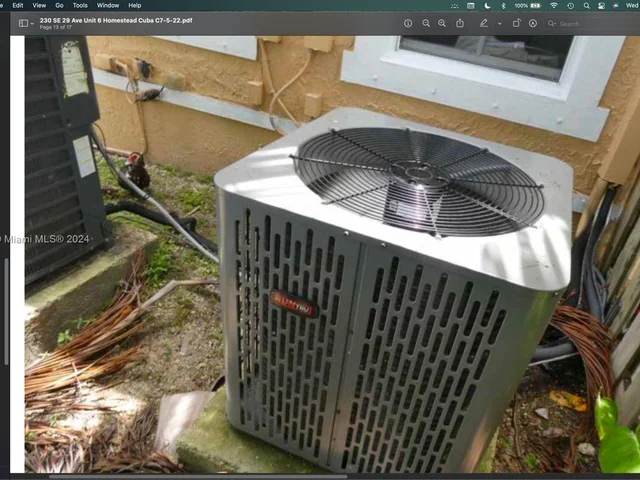Click the Rotate page icon
Image resolution: width=640 pixels, height=480 pixels.
point(516,23)
